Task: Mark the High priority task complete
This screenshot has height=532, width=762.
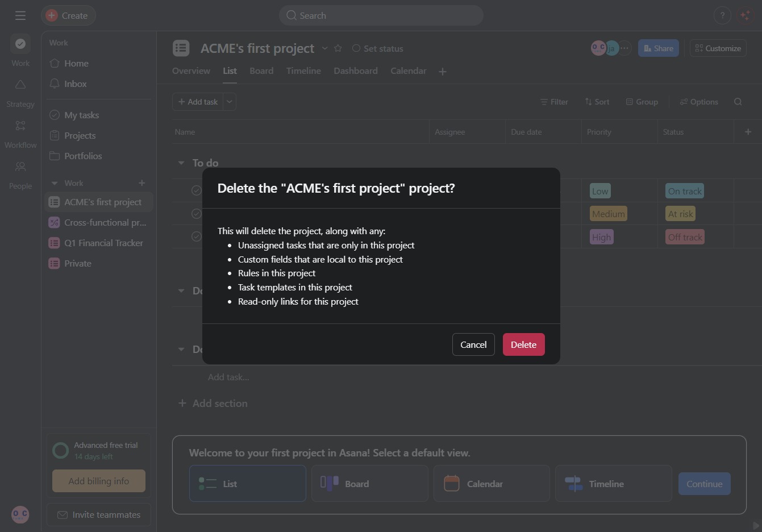Action: point(197,236)
